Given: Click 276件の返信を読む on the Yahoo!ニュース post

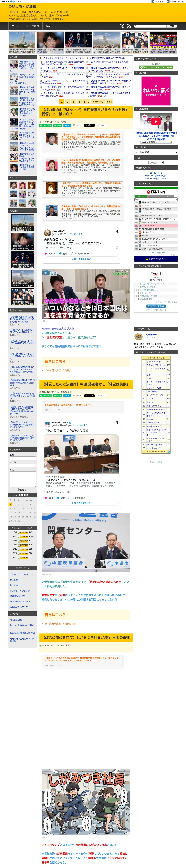Looking at the screenshot, I should [x=81, y=503].
